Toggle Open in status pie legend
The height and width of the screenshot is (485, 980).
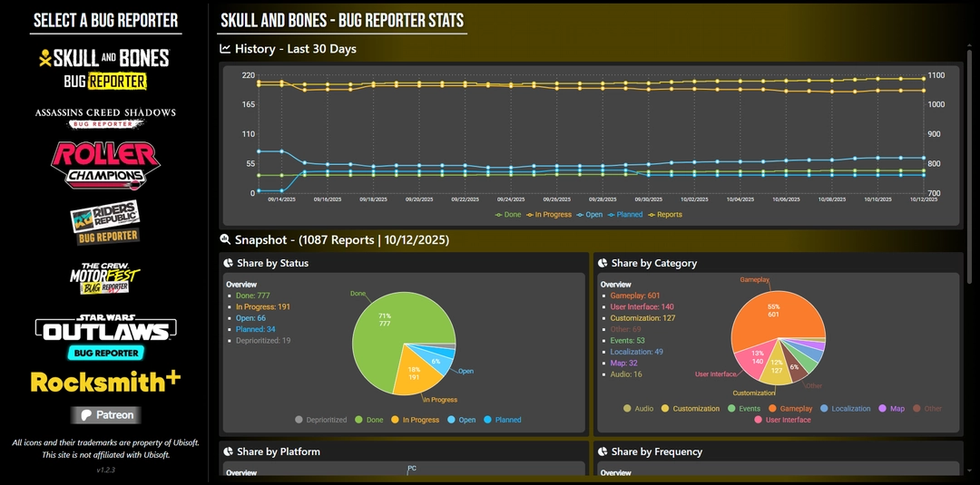pos(462,420)
